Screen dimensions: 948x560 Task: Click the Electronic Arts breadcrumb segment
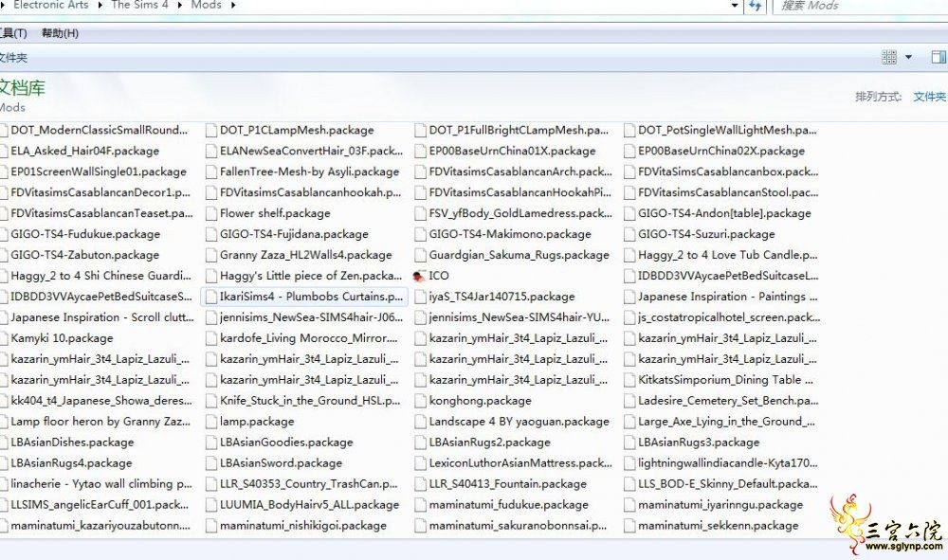[51, 5]
